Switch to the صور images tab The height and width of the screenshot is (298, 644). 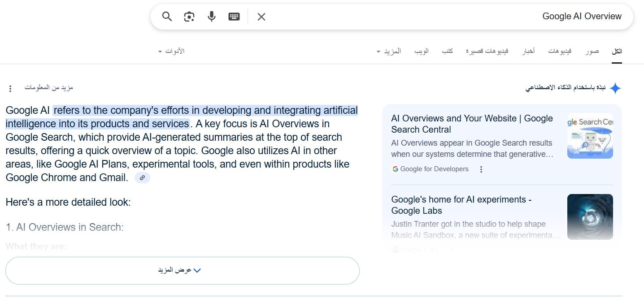tap(592, 52)
